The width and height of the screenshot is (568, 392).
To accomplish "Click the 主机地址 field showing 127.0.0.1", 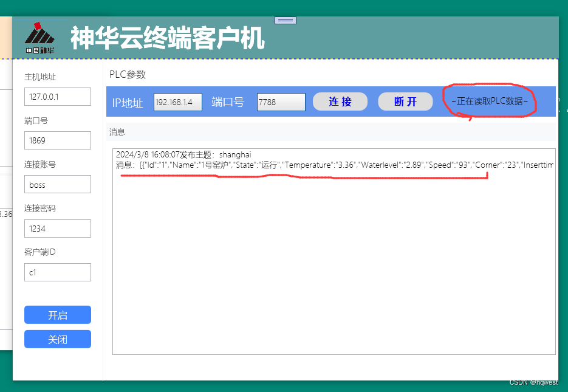I will coord(58,97).
